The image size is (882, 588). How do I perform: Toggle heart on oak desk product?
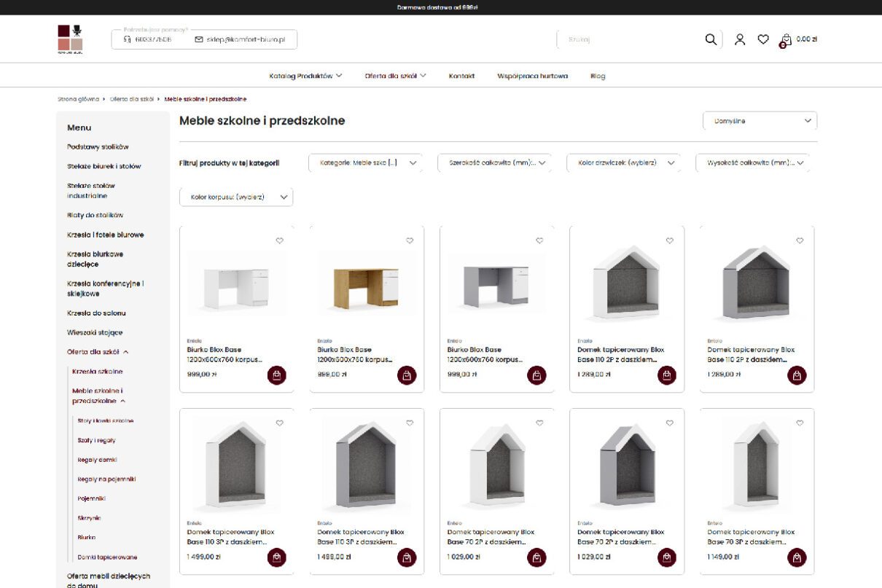tap(410, 240)
